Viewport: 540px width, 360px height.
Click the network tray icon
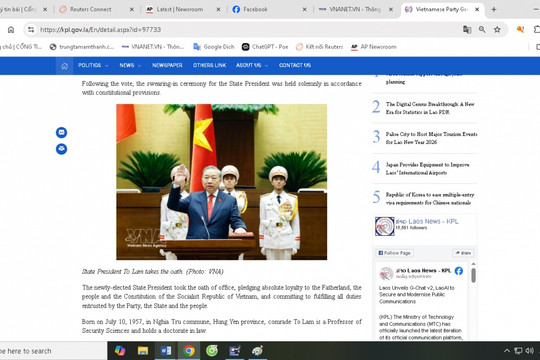click(x=518, y=351)
